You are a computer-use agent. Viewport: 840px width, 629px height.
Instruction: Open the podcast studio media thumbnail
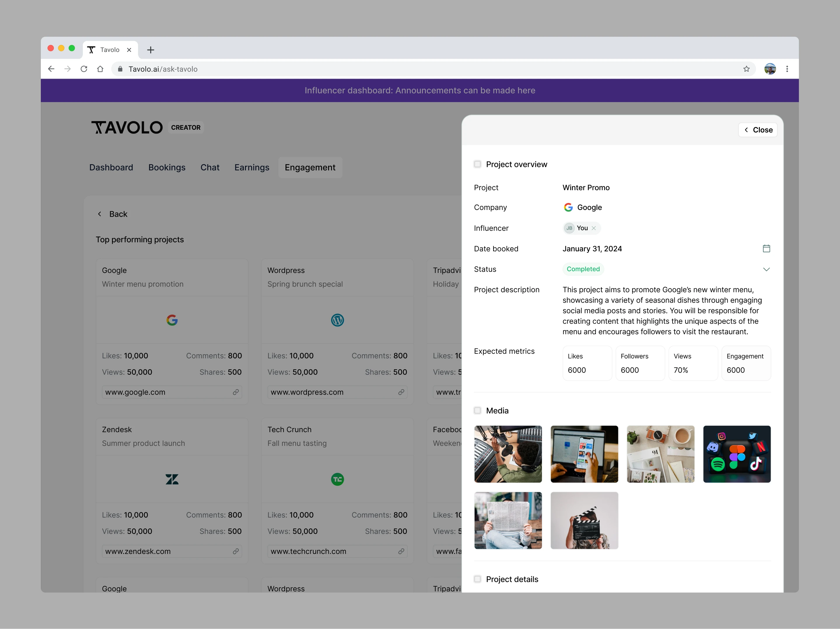pyautogui.click(x=508, y=454)
